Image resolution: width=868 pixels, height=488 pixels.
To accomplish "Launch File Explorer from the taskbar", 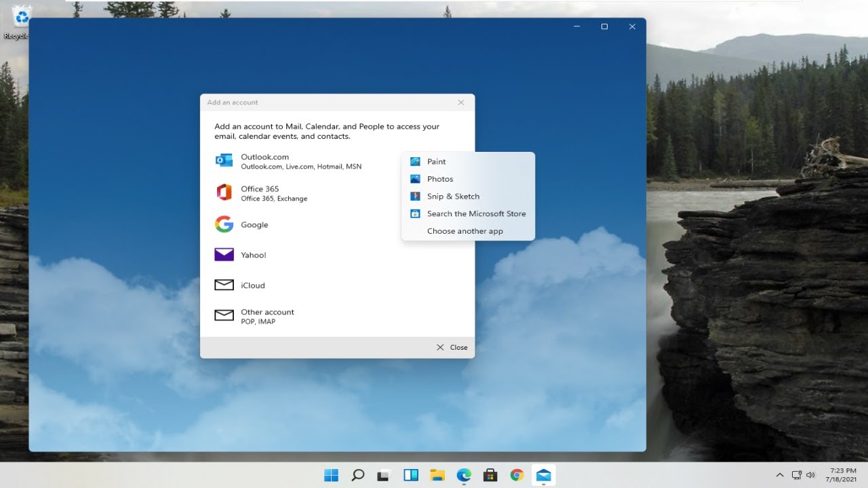I will (x=437, y=475).
